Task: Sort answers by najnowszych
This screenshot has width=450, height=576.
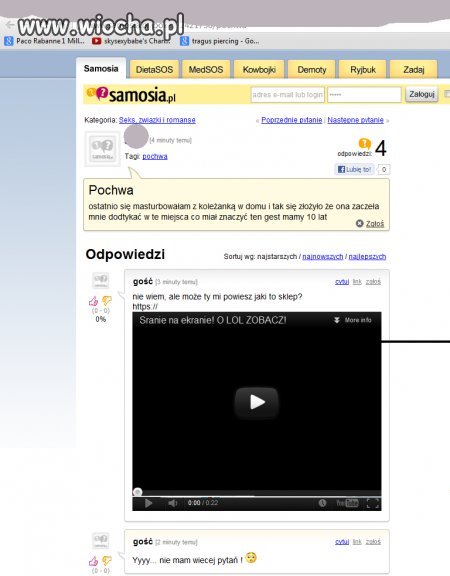Action: (323, 256)
